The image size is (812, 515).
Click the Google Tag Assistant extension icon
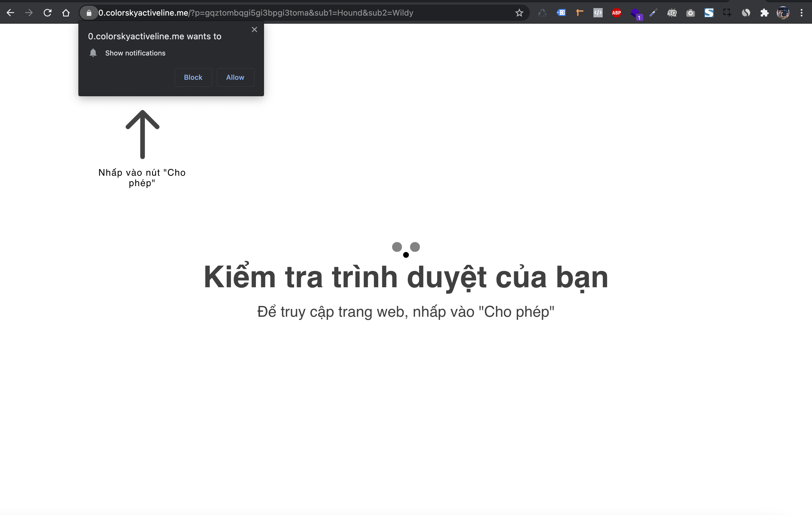[561, 13]
